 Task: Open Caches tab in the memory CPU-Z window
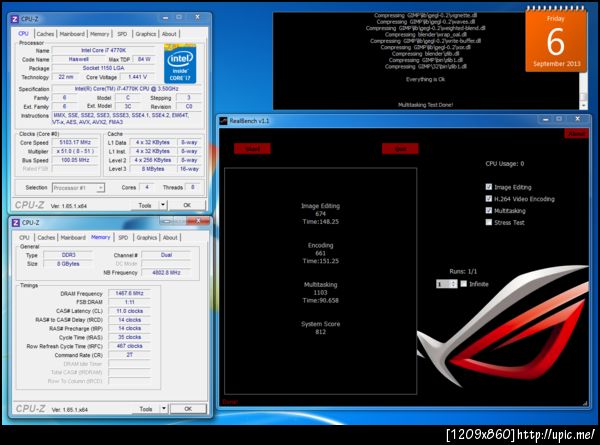[46, 238]
